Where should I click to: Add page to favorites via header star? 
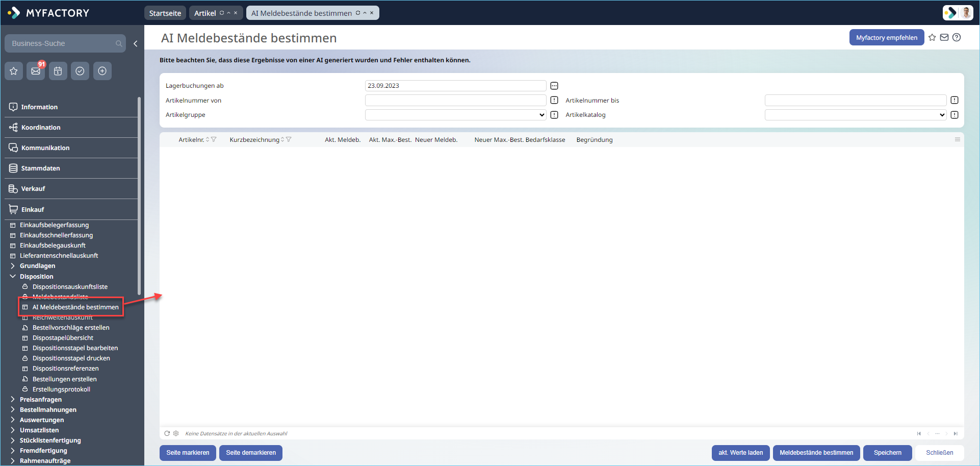pos(932,37)
